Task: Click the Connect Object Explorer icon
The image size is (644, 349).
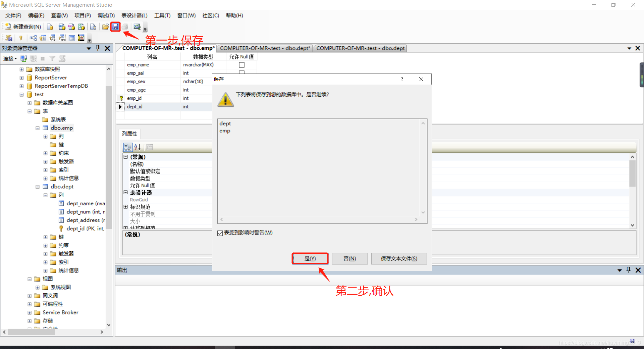Action: click(x=23, y=59)
